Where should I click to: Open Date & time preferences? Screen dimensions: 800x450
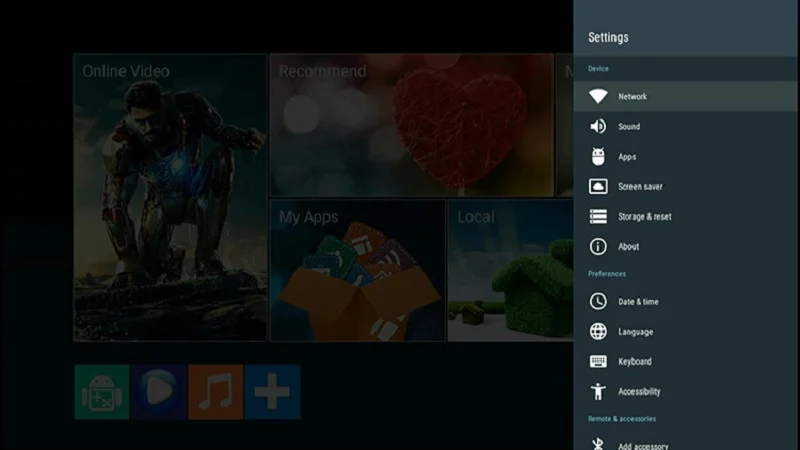coord(686,301)
